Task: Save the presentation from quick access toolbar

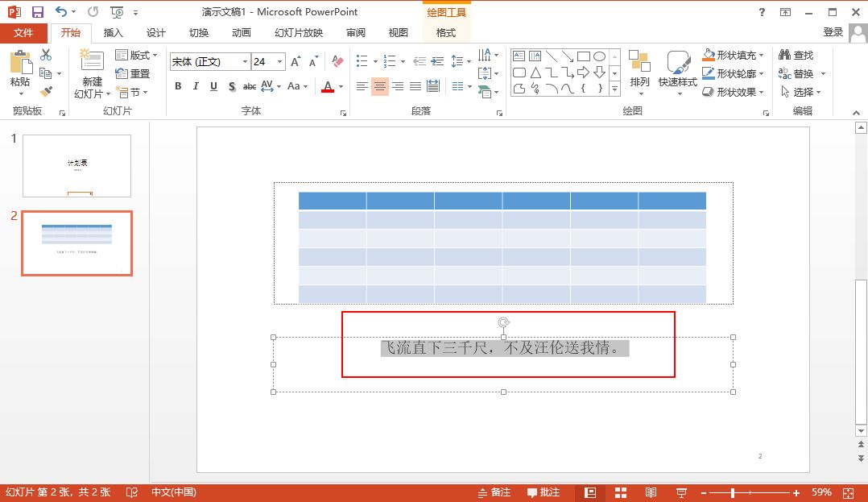Action: click(x=38, y=12)
